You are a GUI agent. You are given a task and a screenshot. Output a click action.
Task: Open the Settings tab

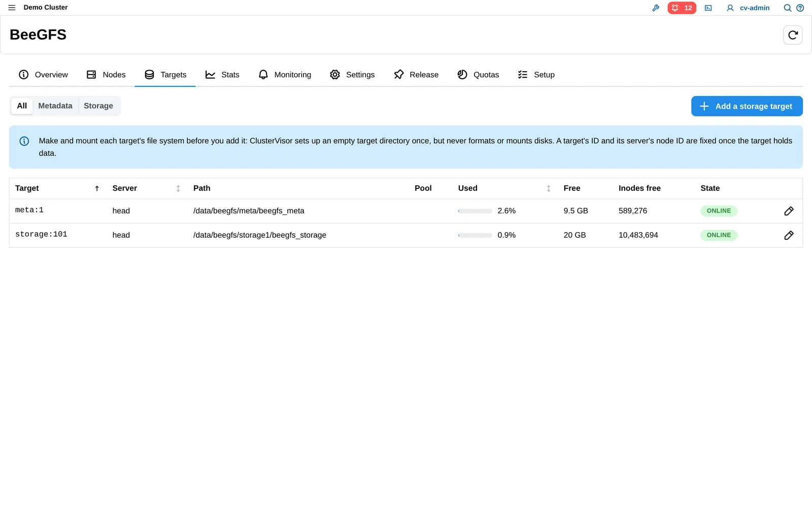click(352, 75)
